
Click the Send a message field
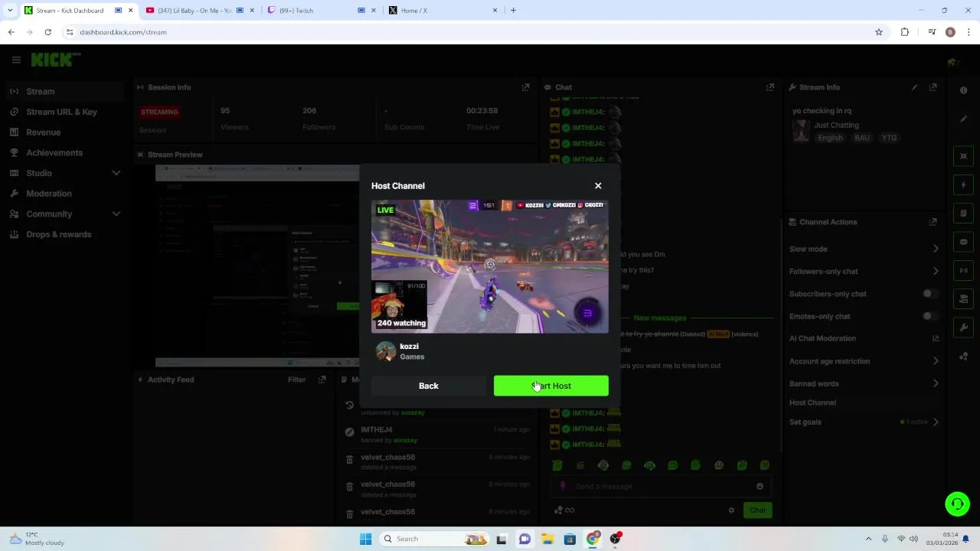click(660, 486)
